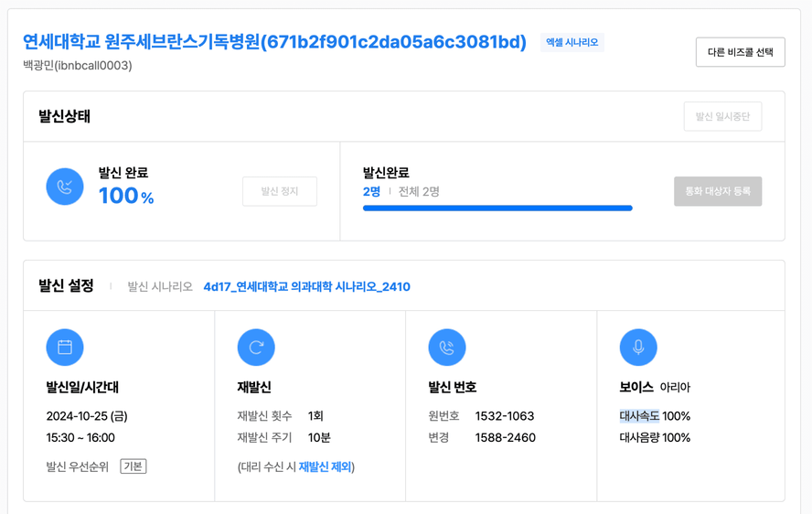812x514 pixels.
Task: Click the 보이스 heading
Action: point(636,387)
